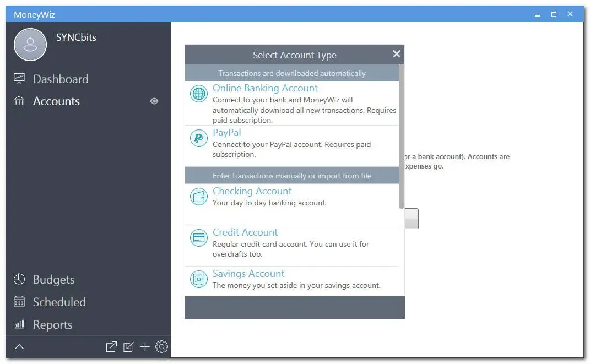Image resolution: width=590 pixels, height=364 pixels.
Task: Click the Dashboard chart icon
Action: [19, 78]
